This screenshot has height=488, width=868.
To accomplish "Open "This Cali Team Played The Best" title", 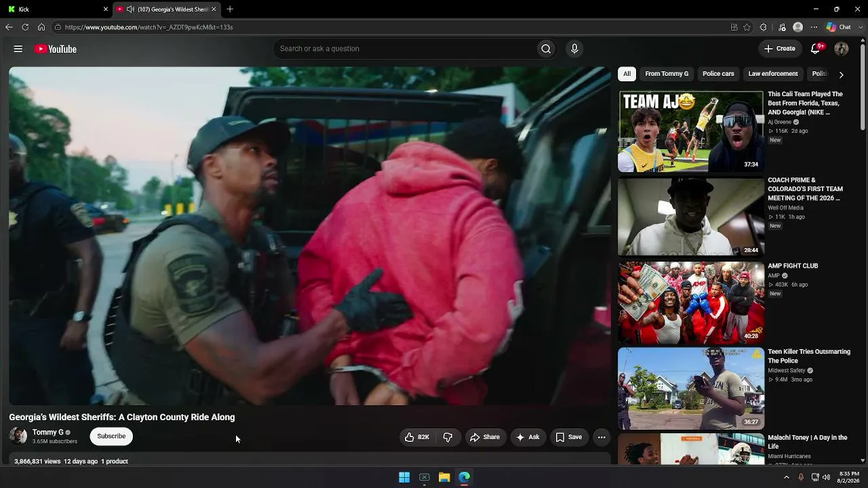I will pos(806,103).
